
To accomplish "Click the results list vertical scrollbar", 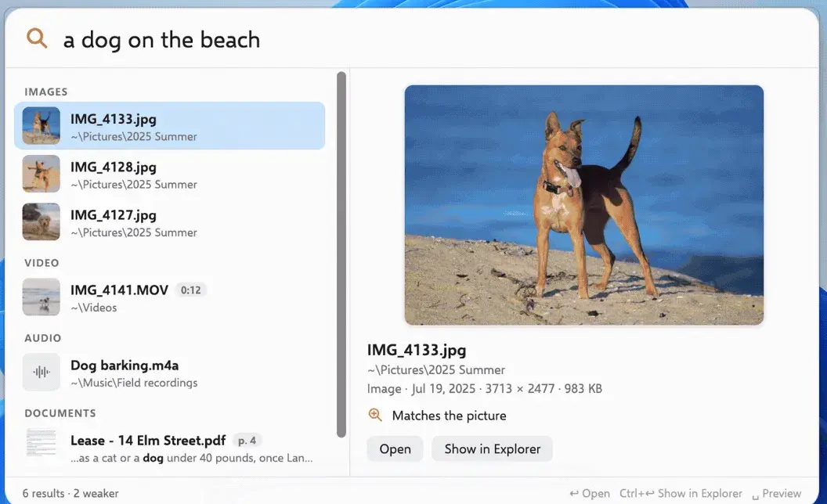I will [341, 254].
